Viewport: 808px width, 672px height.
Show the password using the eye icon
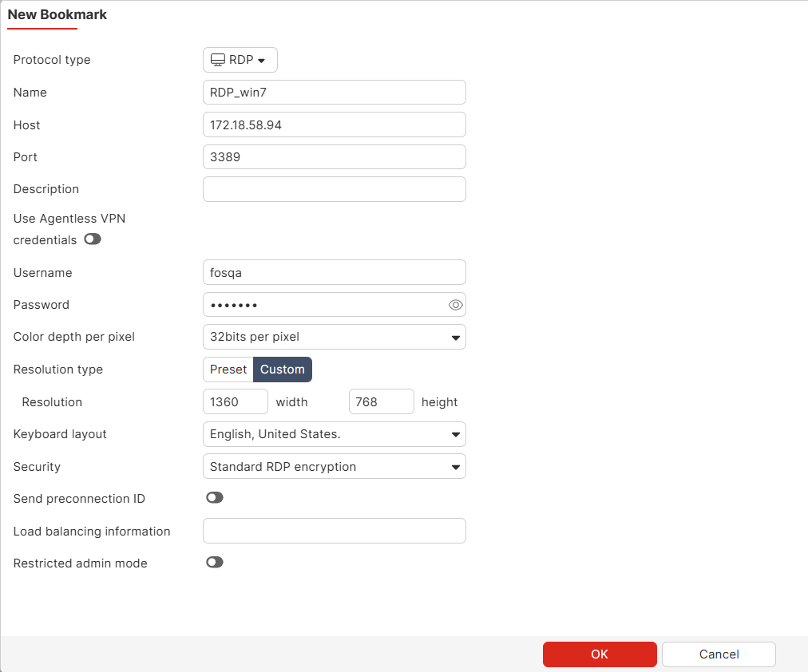(x=455, y=305)
